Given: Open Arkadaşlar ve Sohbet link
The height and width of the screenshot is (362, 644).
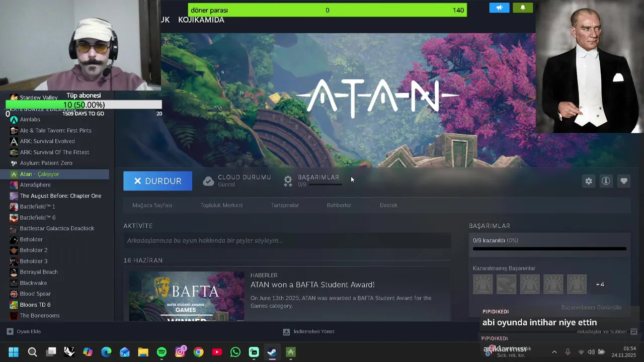Looking at the screenshot, I should click(x=602, y=332).
